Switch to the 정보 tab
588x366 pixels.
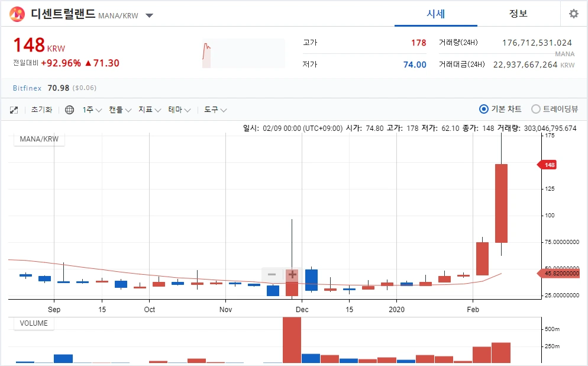pos(518,14)
